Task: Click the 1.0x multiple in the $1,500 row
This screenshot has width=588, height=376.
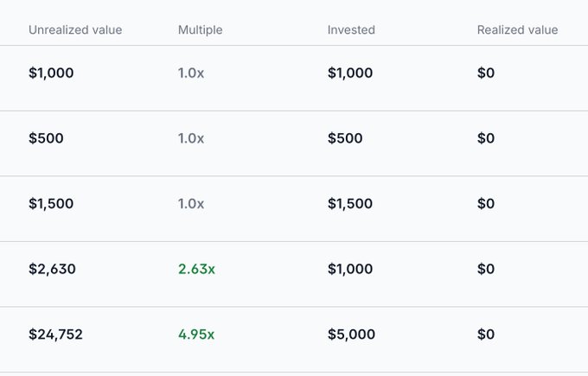Action: click(191, 203)
